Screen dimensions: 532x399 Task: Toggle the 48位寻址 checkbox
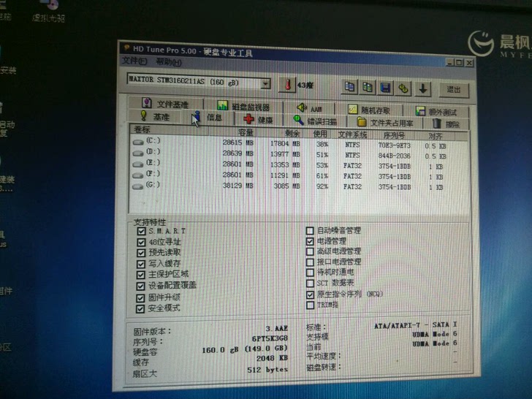pyautogui.click(x=141, y=243)
